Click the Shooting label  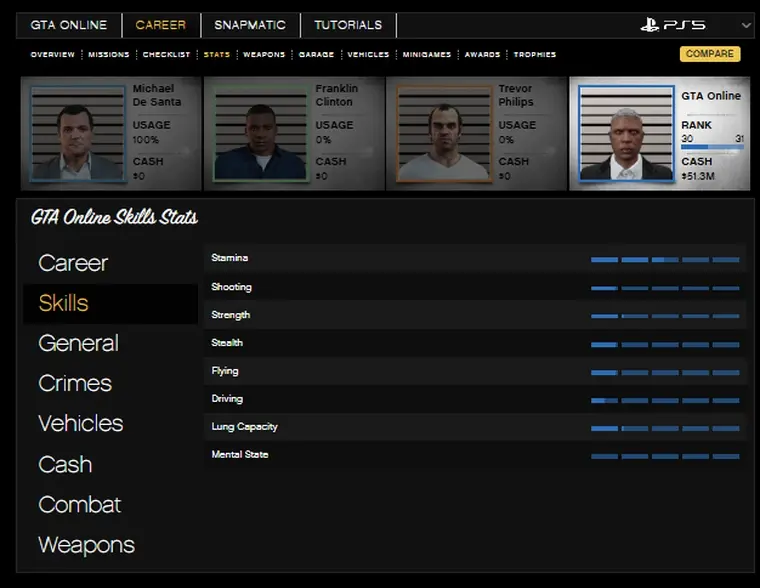(x=232, y=287)
